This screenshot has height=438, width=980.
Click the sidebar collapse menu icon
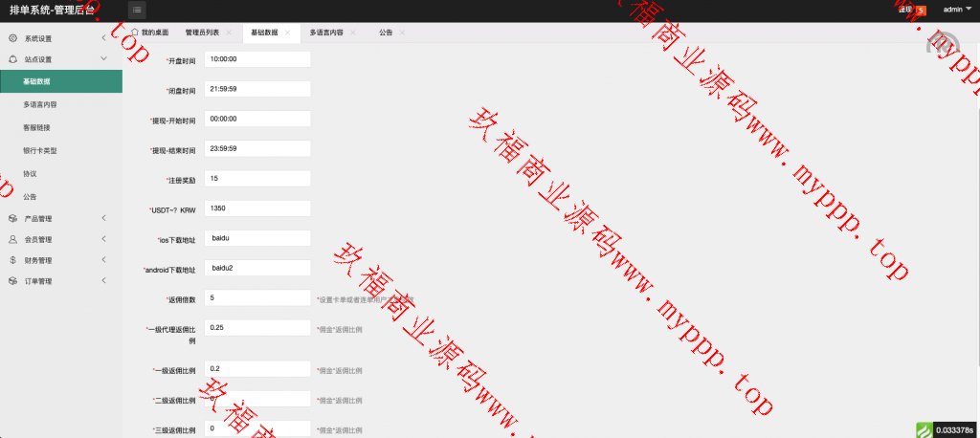pos(139,10)
